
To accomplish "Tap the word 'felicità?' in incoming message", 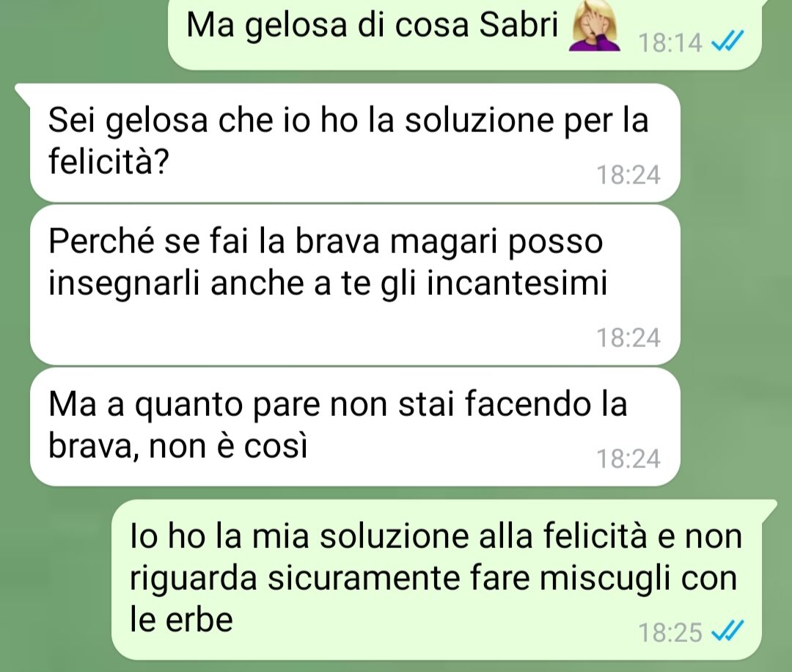I will (x=109, y=161).
